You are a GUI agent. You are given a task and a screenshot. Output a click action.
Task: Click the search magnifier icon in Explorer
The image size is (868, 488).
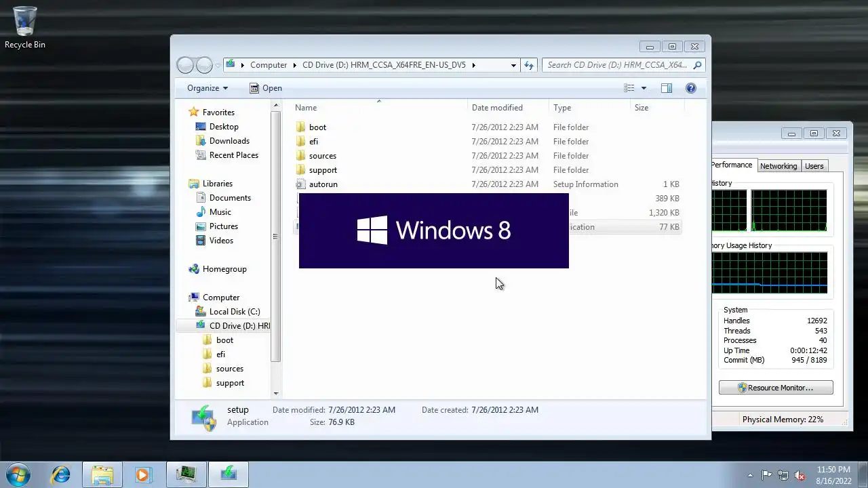[698, 65]
